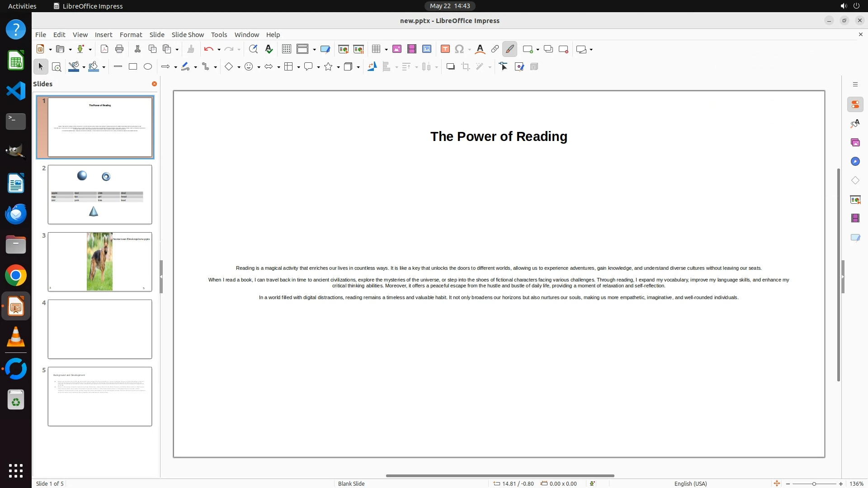Click the Export as PDF icon

tap(104, 49)
